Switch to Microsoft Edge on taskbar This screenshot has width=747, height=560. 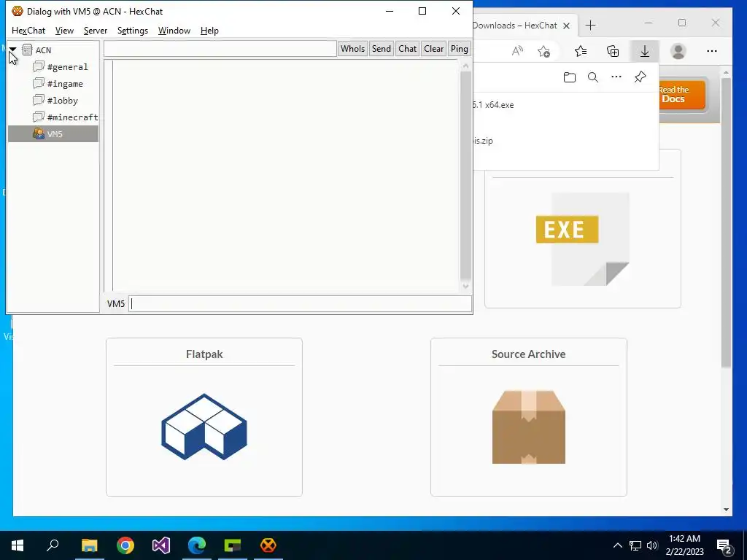point(197,545)
